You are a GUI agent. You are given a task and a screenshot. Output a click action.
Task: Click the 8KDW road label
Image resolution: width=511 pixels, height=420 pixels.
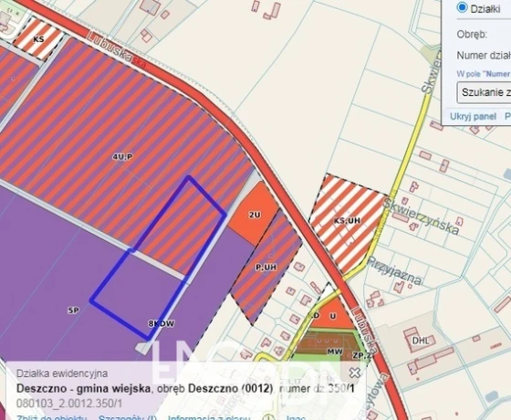pyautogui.click(x=161, y=323)
